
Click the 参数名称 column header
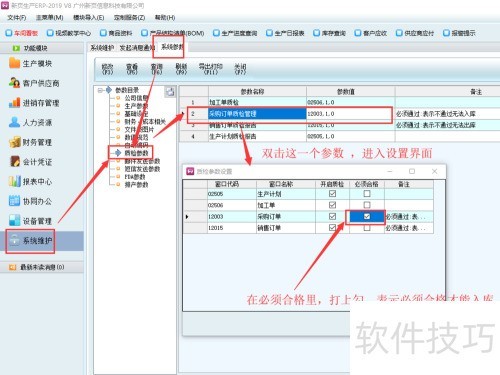click(x=257, y=92)
